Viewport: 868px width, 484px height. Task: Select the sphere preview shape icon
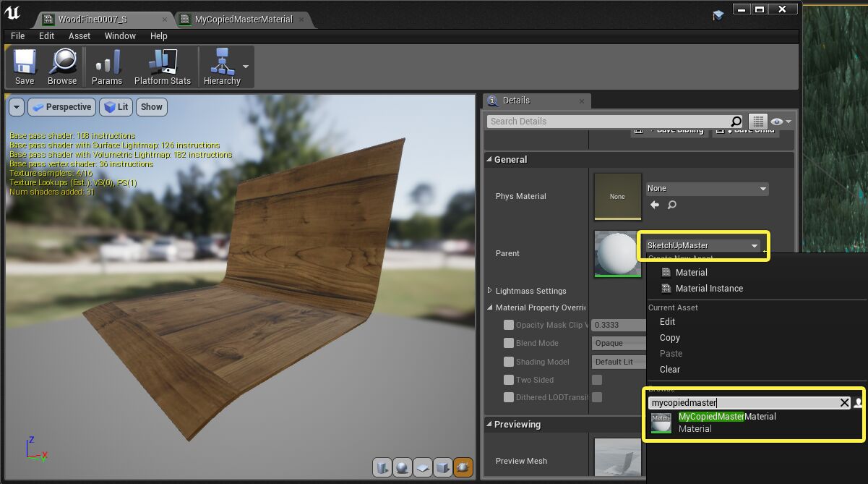[x=402, y=467]
